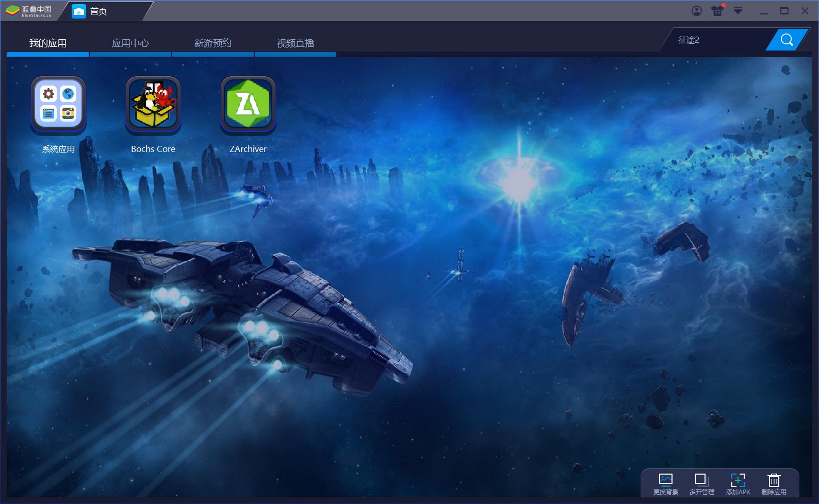Maximize the BlueStacks window
This screenshot has height=504, width=819.
784,11
